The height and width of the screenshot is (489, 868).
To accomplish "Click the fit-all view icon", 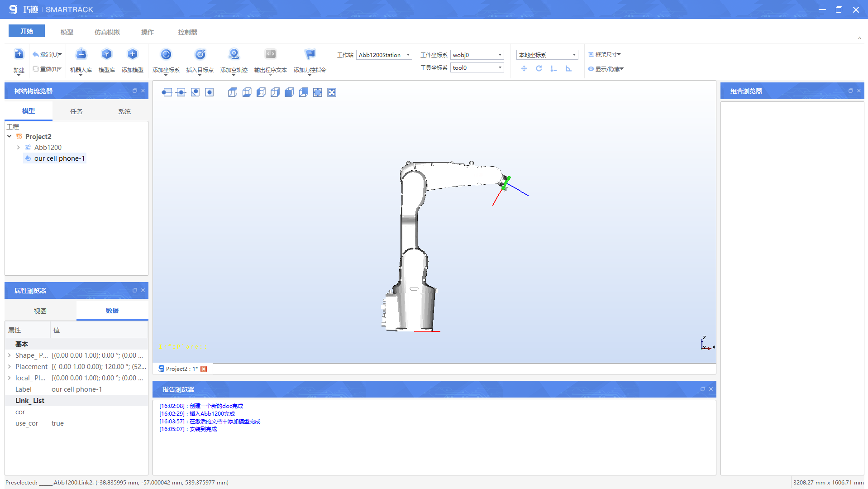I will (318, 92).
